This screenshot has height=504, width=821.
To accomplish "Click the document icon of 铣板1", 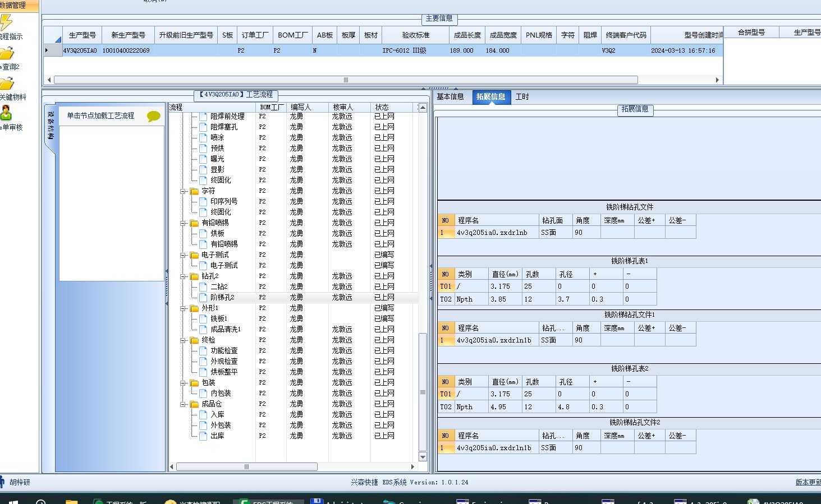I will [x=204, y=319].
